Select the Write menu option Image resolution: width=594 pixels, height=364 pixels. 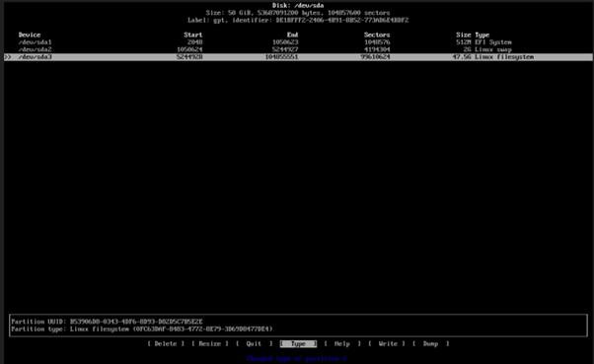coord(387,343)
